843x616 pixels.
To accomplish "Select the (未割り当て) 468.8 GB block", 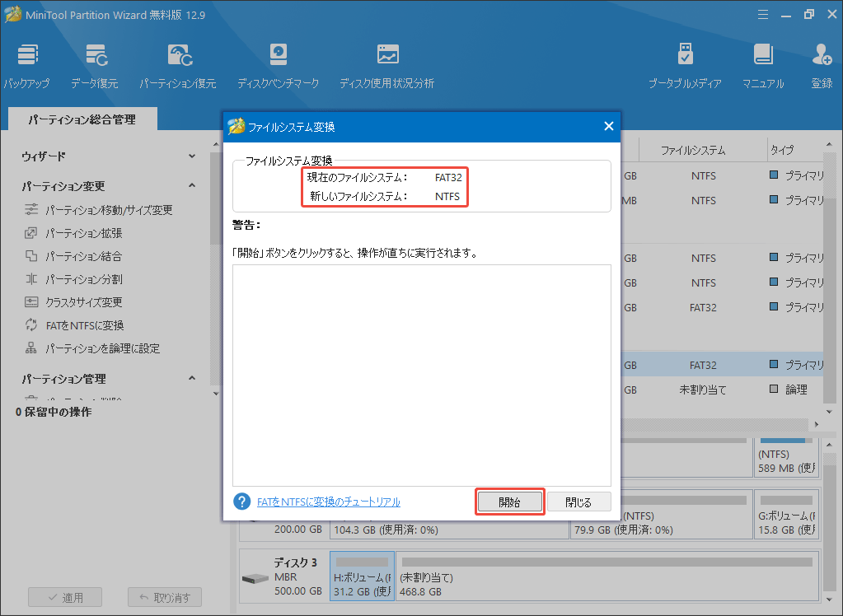I will click(x=607, y=576).
